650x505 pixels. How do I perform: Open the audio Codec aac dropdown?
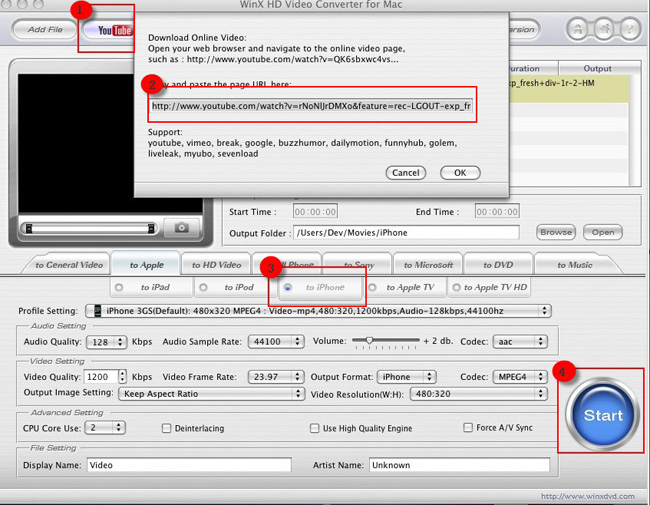point(520,341)
